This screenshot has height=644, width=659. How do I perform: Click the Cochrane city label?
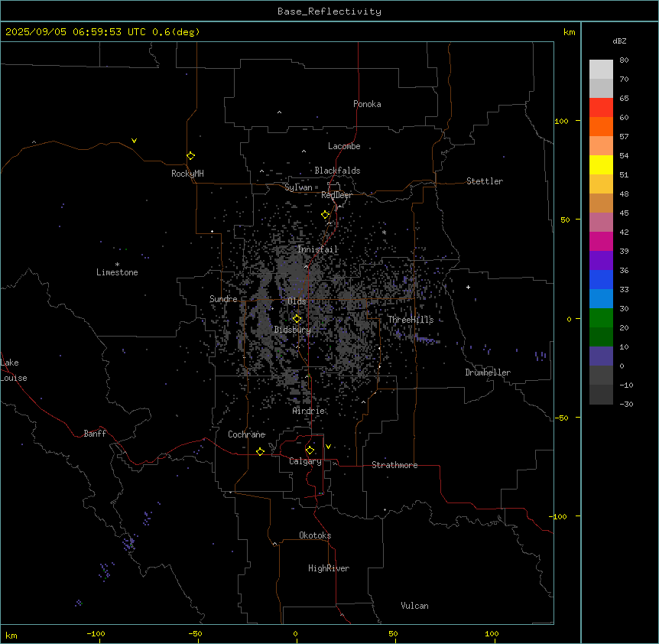[247, 434]
